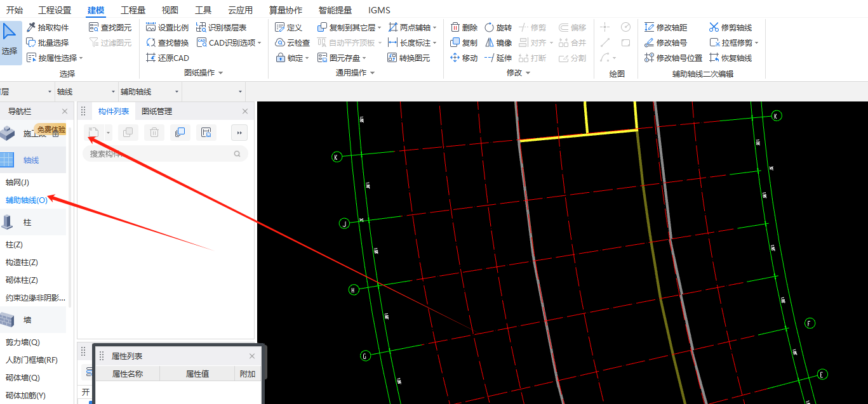Switch to the 工程量 ribbon tab
Screen dimensions: 868x404
pos(133,10)
